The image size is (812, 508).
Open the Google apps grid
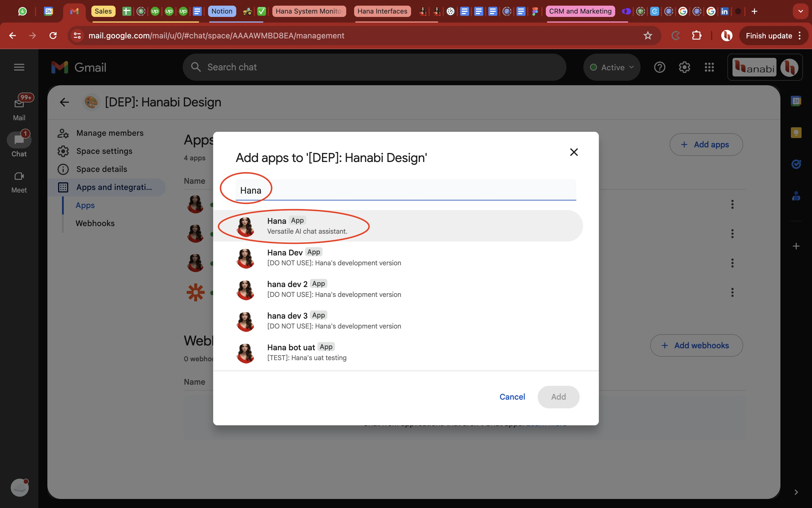(x=709, y=67)
